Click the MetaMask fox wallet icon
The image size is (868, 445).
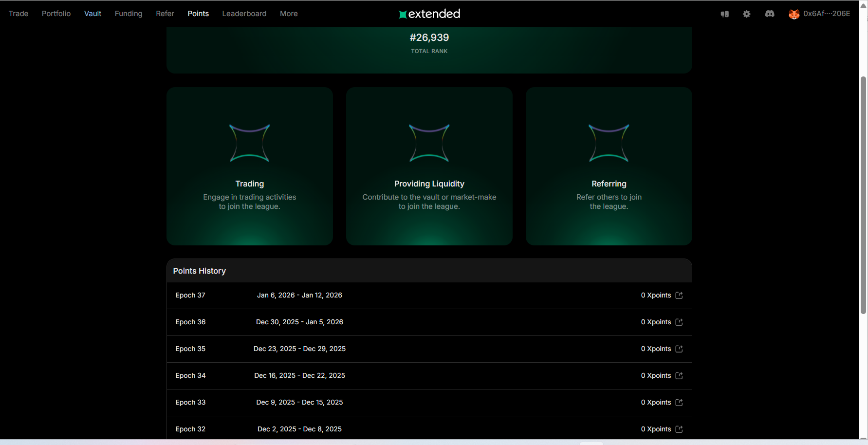pos(794,14)
